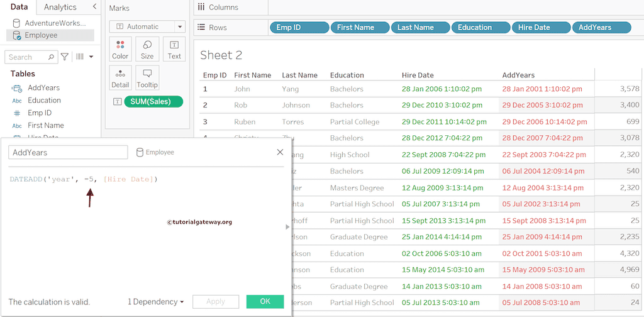Click the cell '28 Jan 2006 1:10:02 pm'
This screenshot has width=644, height=317.
tap(442, 89)
